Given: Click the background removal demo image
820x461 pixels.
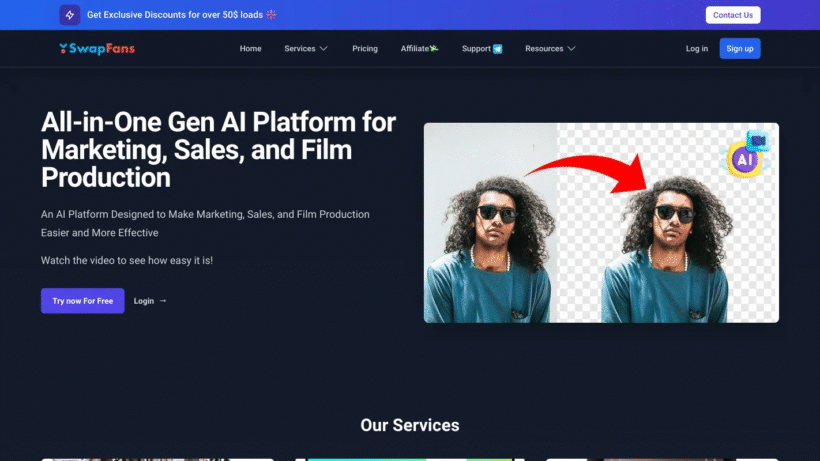Looking at the screenshot, I should [601, 223].
